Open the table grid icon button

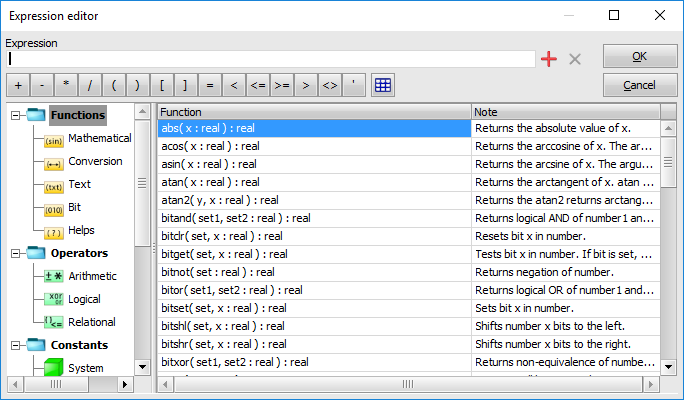[x=382, y=85]
